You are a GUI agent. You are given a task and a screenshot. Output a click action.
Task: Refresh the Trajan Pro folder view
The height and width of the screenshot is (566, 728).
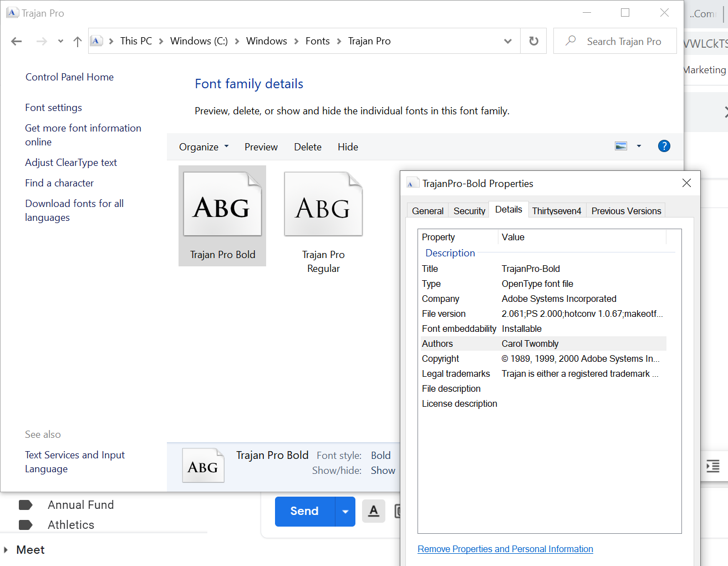tap(533, 41)
